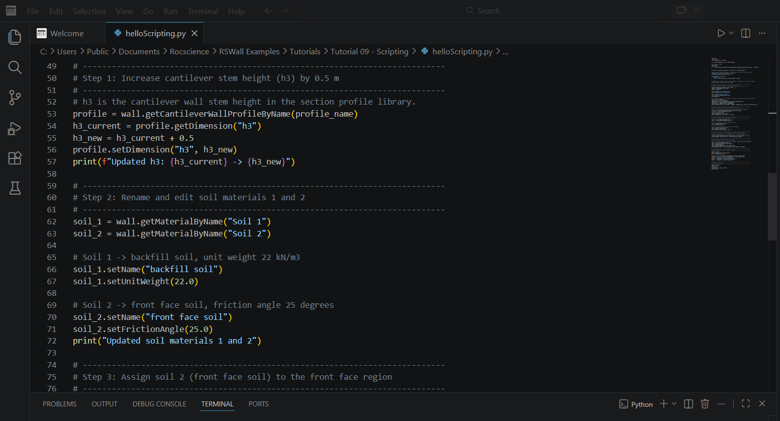The width and height of the screenshot is (780, 421).
Task: Kill the terminal with trash icon
Action: 705,404
